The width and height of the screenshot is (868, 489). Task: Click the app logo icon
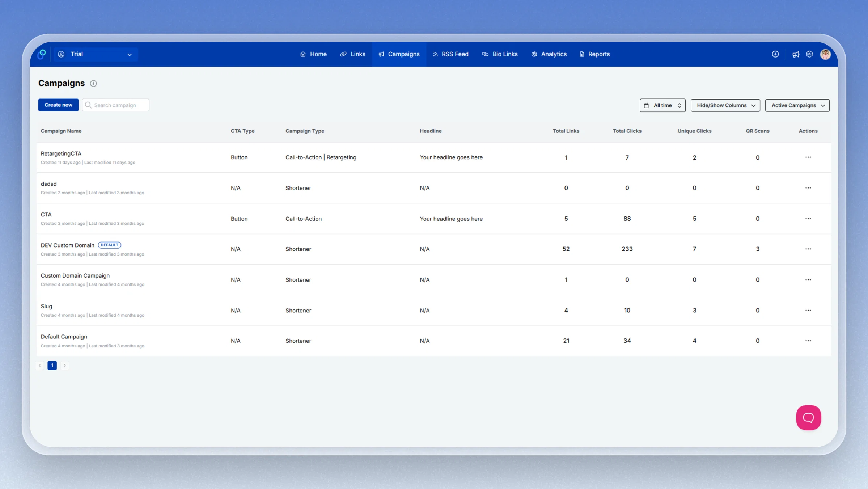[42, 54]
